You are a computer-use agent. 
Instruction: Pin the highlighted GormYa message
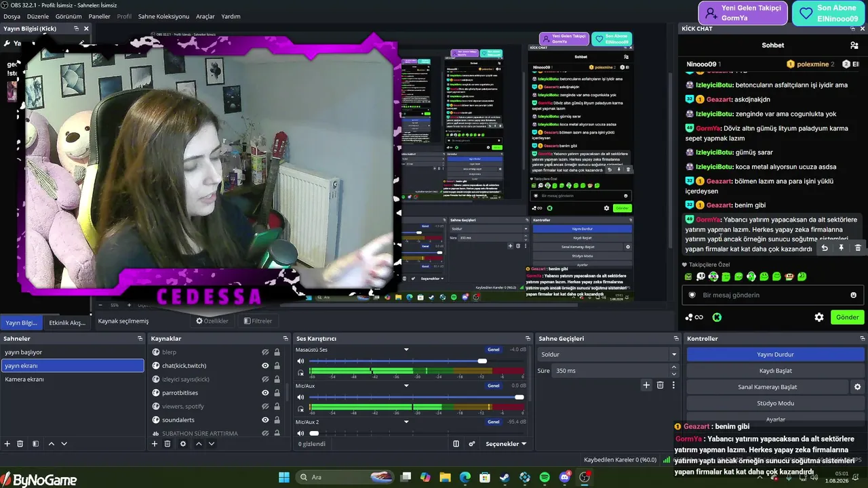pyautogui.click(x=841, y=248)
